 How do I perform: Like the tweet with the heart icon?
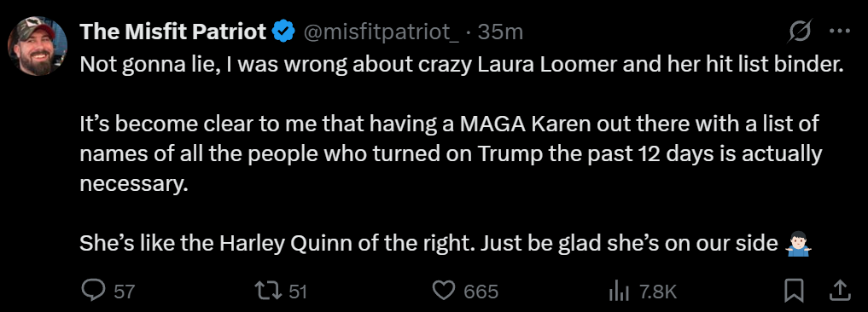coord(443,291)
